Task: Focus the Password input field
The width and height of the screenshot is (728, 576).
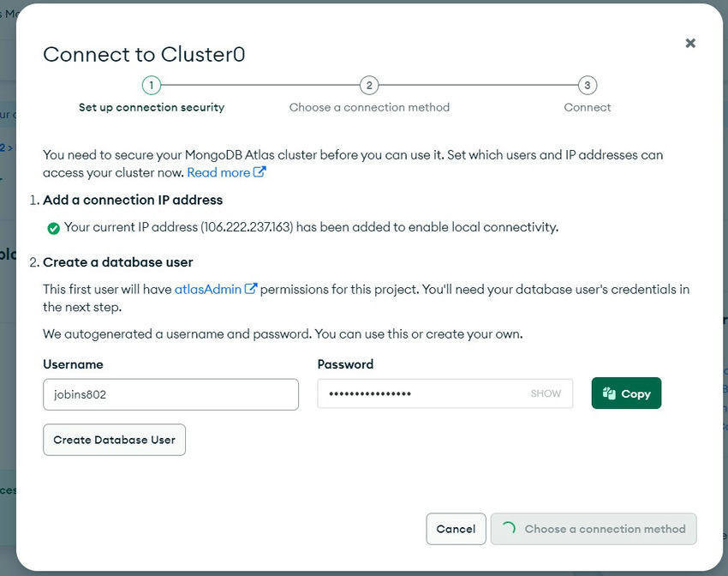Action: pos(420,394)
